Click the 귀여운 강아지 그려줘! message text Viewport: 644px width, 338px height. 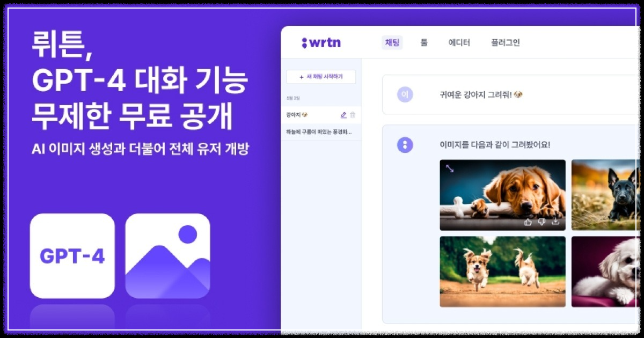tap(481, 95)
